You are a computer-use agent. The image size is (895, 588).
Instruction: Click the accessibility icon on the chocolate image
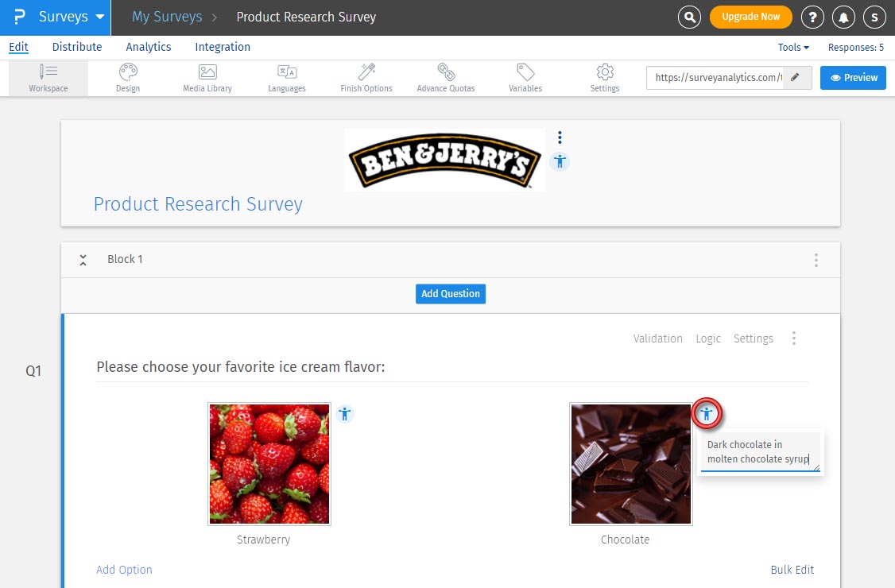click(707, 412)
